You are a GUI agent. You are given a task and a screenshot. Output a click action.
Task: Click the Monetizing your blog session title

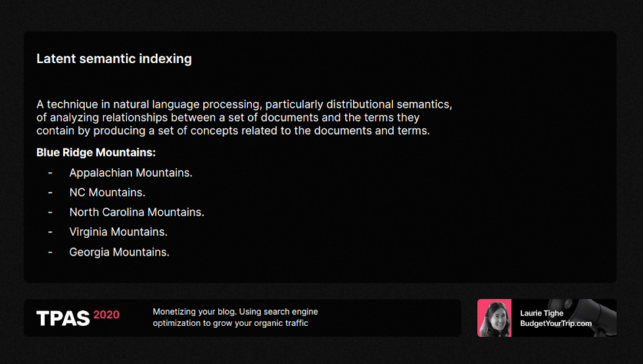(235, 317)
